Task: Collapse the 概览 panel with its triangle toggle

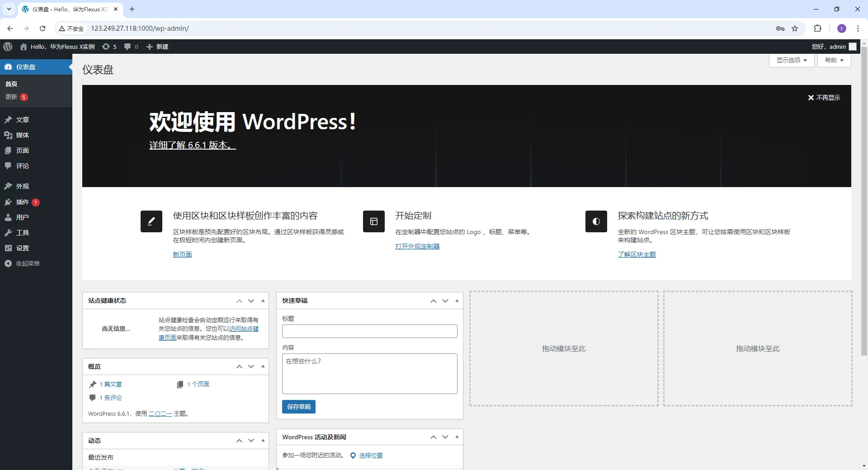Action: [x=263, y=367]
